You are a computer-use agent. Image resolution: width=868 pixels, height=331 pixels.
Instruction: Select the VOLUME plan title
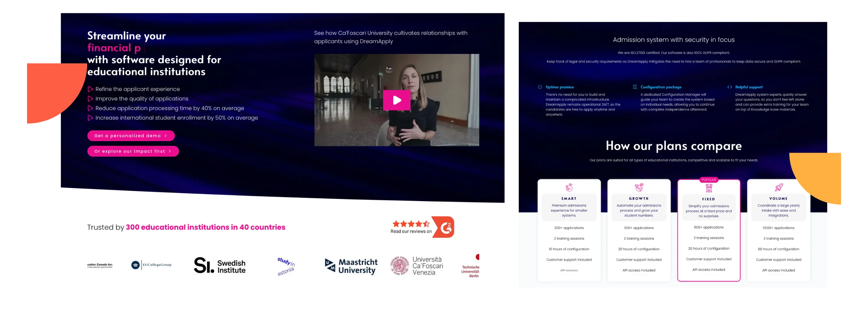click(x=778, y=199)
